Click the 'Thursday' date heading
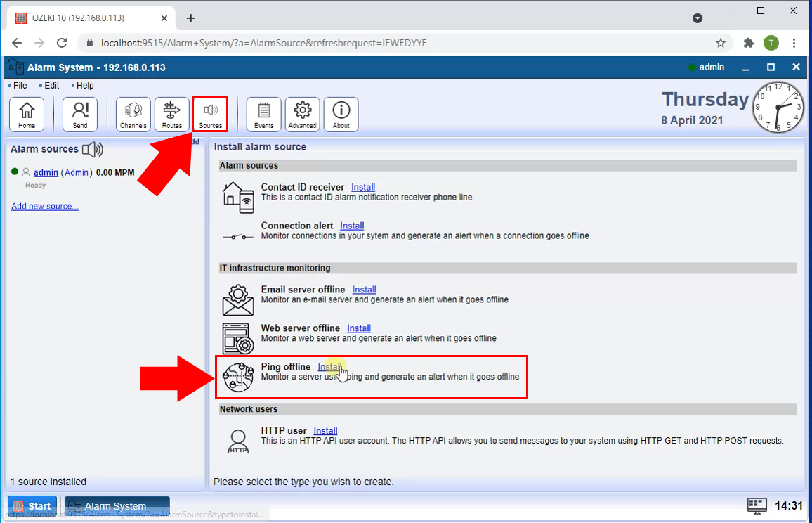The image size is (812, 523). point(705,100)
